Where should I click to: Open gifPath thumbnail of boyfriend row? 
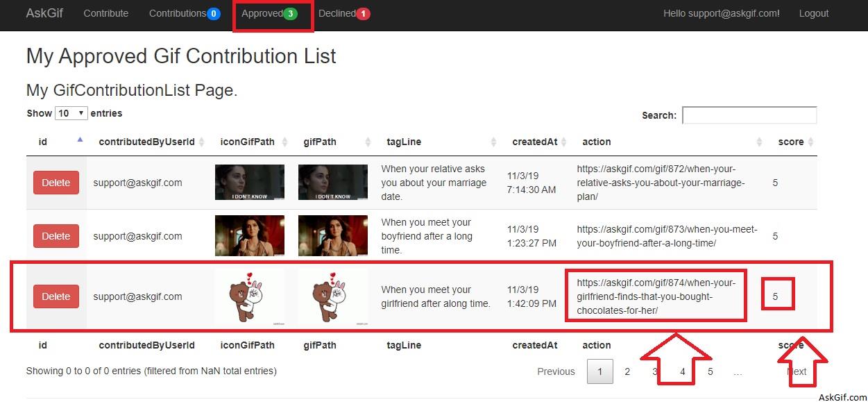coord(333,236)
